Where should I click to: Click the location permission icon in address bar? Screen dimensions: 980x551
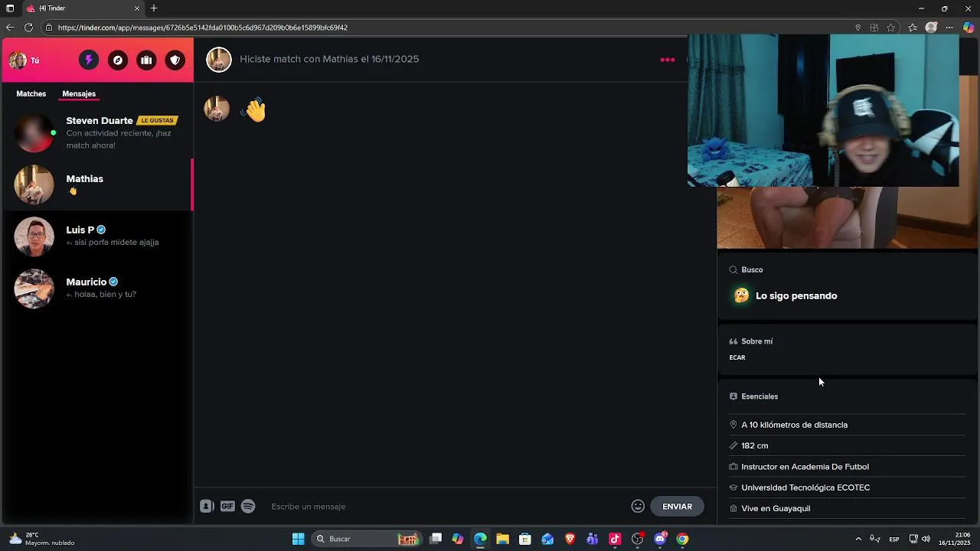(x=857, y=28)
